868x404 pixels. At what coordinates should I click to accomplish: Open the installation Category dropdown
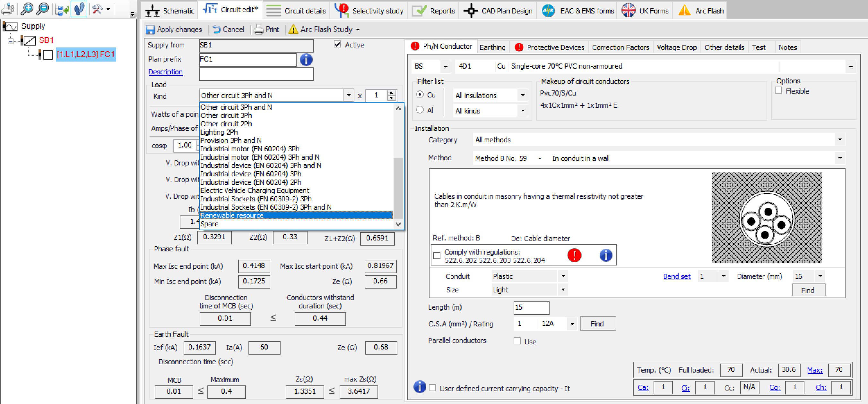839,140
